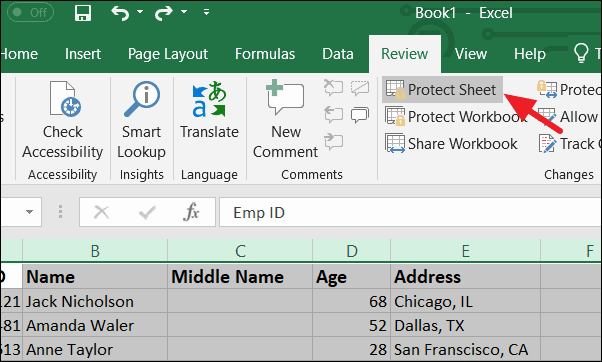
Task: Click the formula bar Cancel X icon
Action: [x=102, y=212]
